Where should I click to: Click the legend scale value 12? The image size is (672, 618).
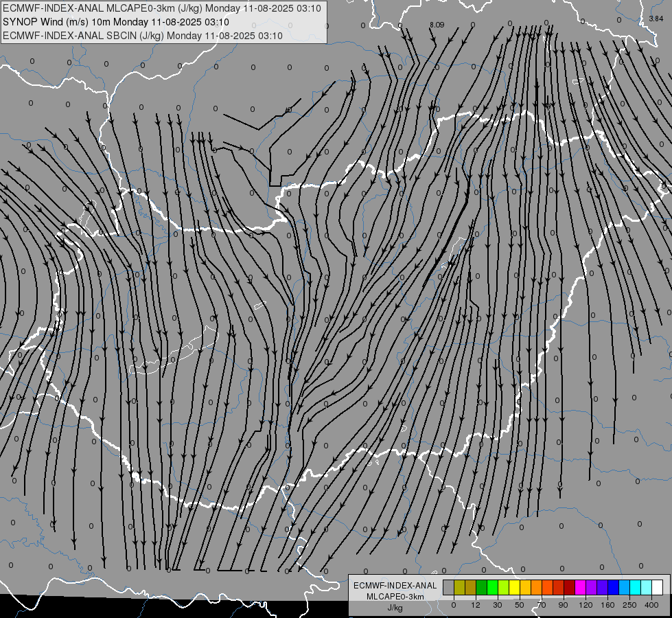point(476,605)
